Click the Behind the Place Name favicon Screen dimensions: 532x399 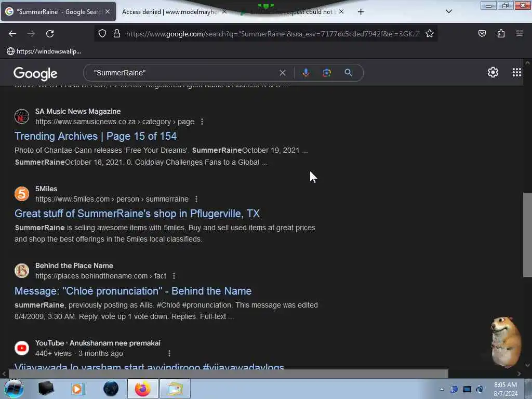point(22,271)
